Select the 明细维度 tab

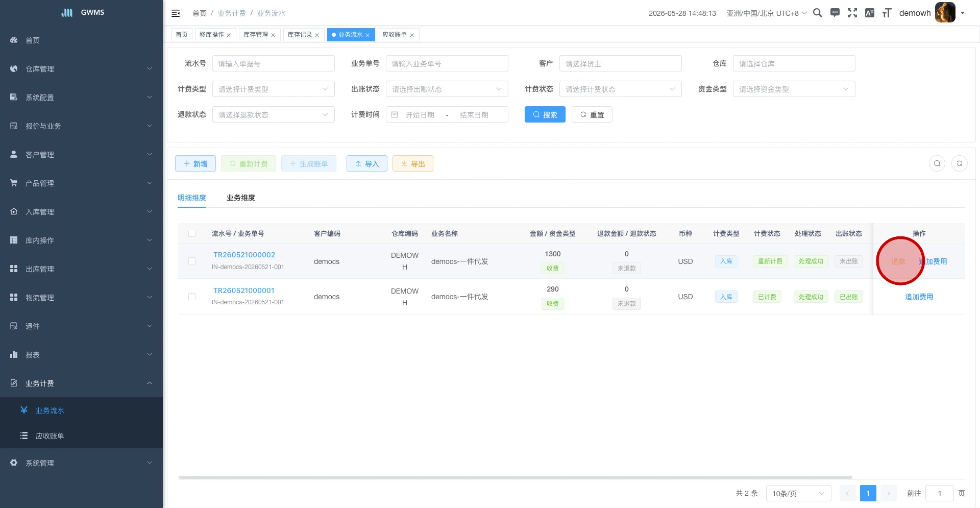point(192,198)
